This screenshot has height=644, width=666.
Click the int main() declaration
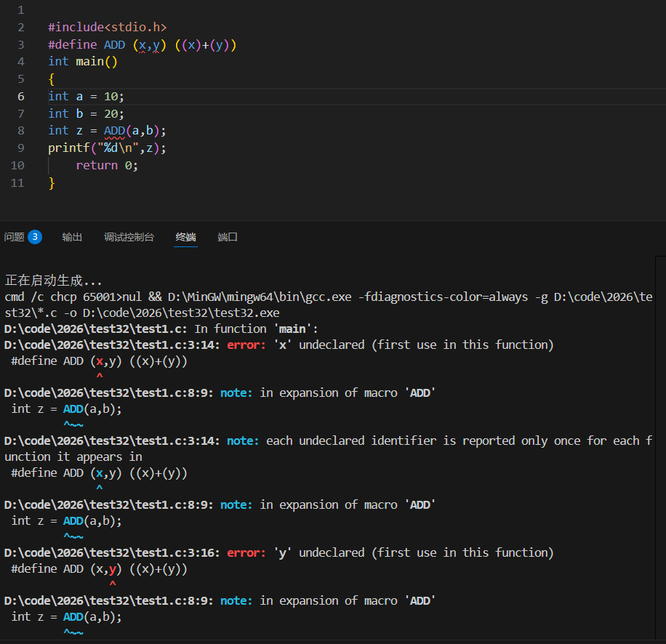click(83, 62)
